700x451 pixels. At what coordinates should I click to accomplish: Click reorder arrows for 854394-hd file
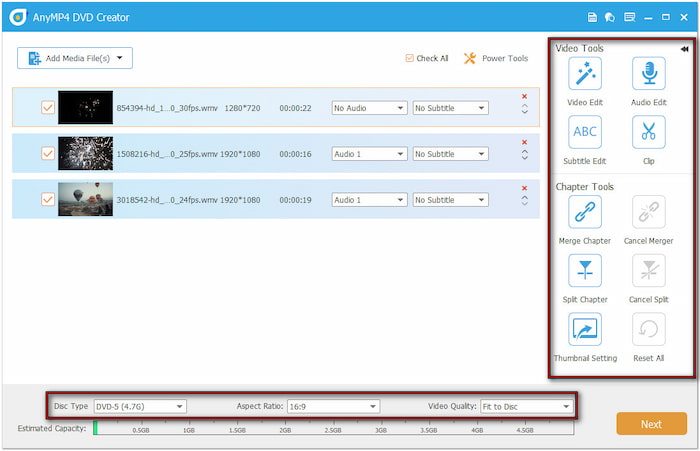click(525, 109)
